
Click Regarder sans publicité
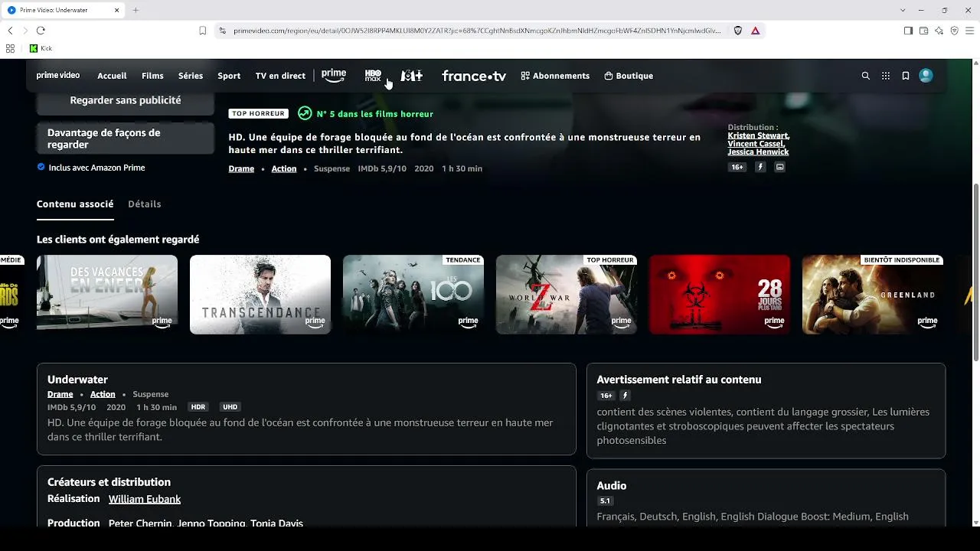126,102
